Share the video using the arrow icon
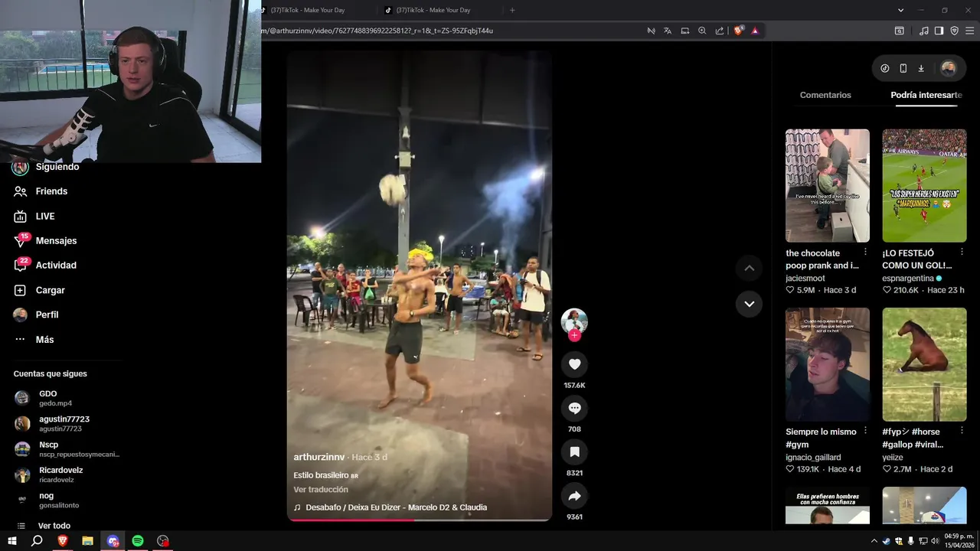This screenshot has height=551, width=980. pyautogui.click(x=574, y=496)
